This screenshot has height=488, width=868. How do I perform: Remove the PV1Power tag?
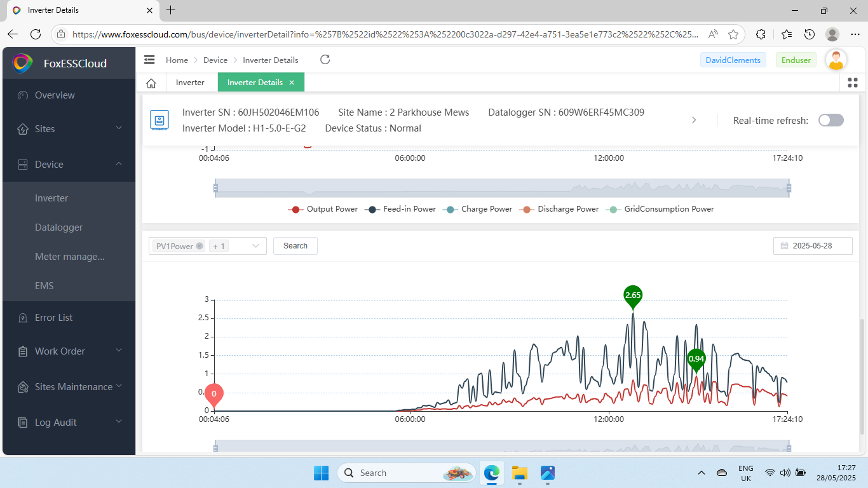point(200,246)
